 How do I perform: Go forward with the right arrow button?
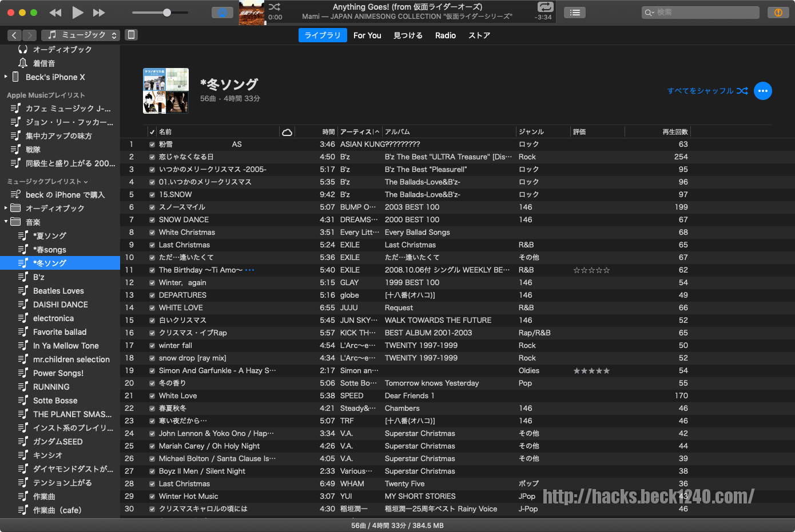pos(30,35)
